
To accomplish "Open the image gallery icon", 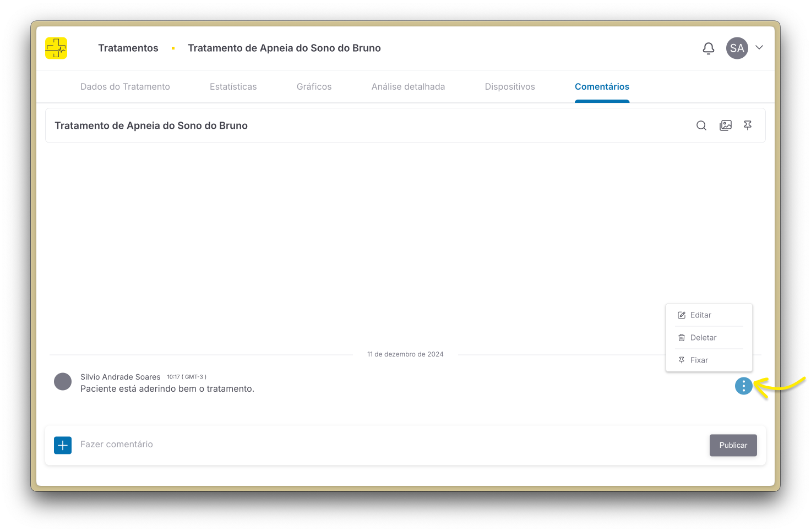I will (726, 125).
